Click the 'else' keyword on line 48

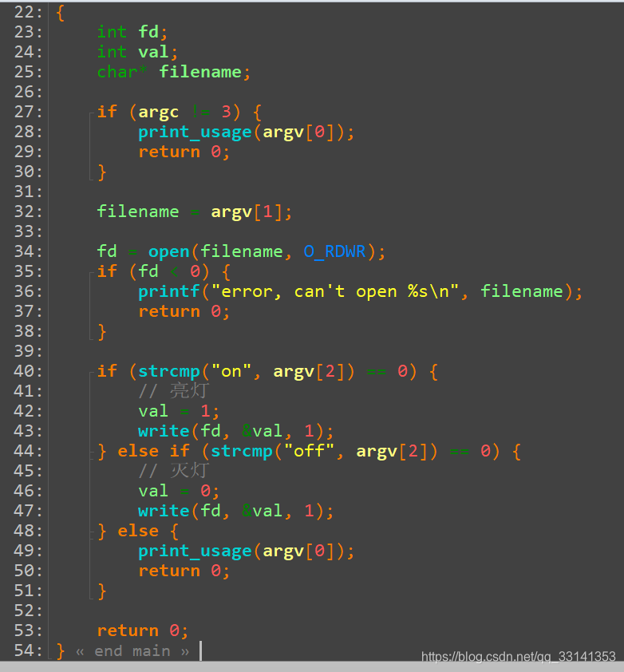[x=138, y=532]
